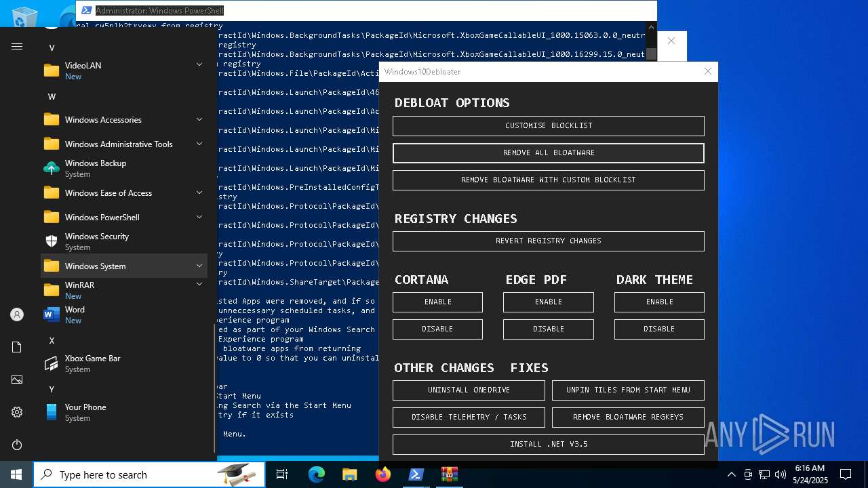Screen dimensions: 868x488
Task: Click the Power icon in Start
Action: (17, 445)
